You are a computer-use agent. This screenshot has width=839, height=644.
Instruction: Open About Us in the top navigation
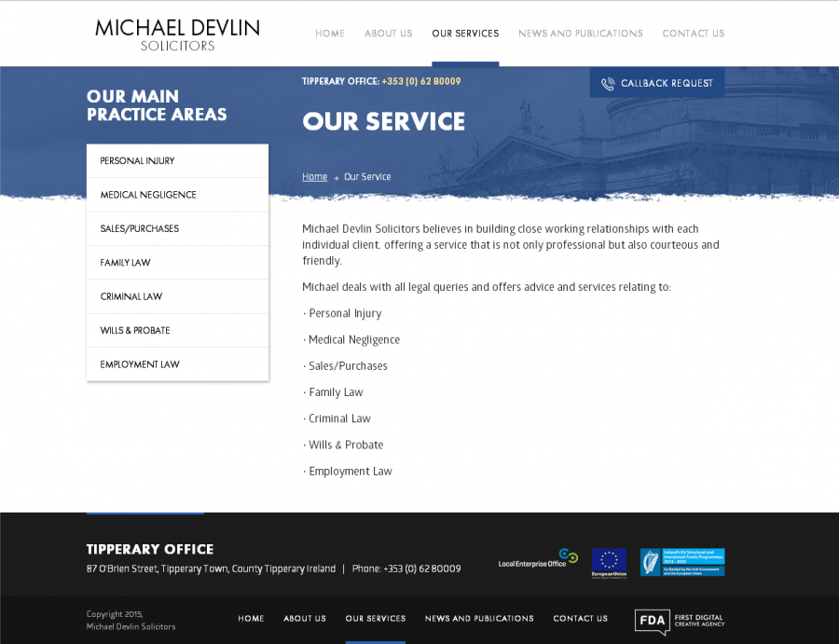389,34
